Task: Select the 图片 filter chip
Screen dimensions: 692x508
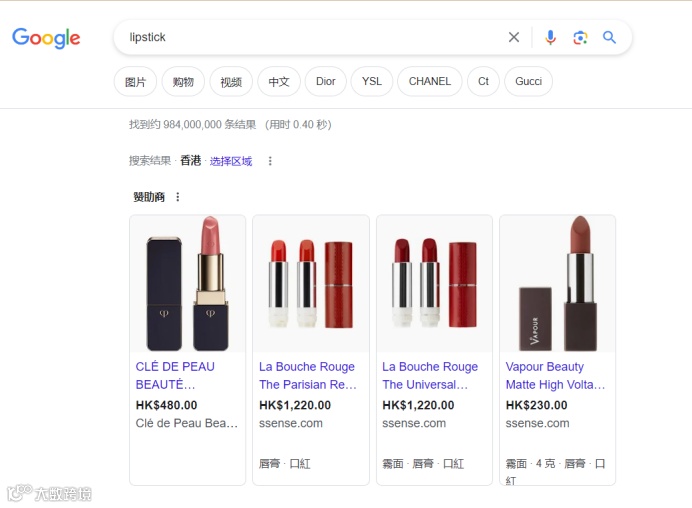Action: pos(135,81)
